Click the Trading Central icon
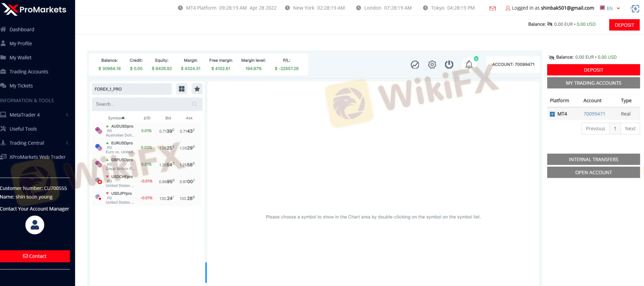The image size is (644, 286). point(3,143)
